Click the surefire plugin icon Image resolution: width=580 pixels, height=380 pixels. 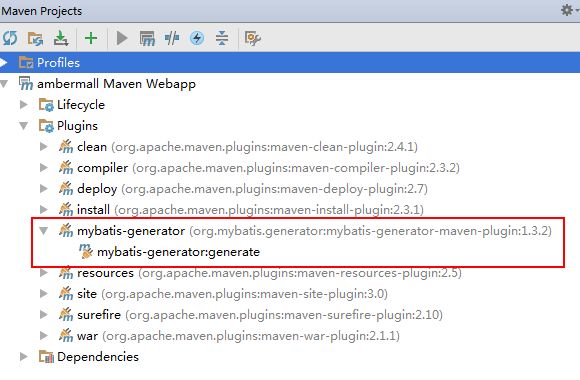click(66, 315)
